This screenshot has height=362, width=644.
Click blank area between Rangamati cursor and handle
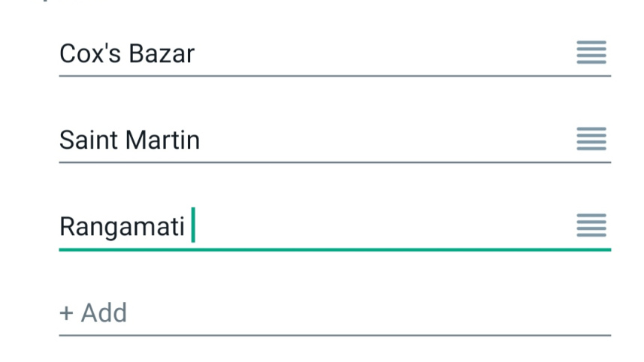point(376,226)
